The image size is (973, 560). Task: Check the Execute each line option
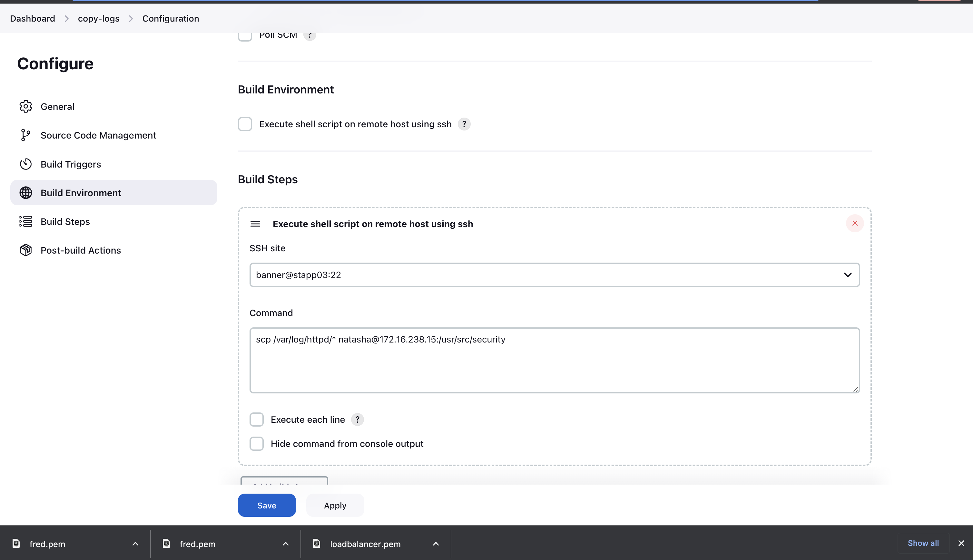(x=257, y=419)
